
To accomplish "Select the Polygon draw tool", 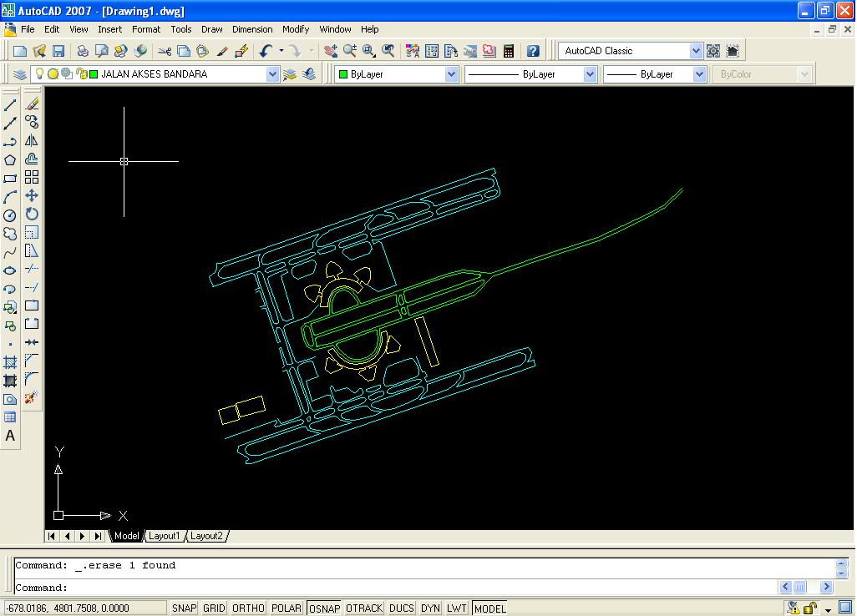I will pos(10,159).
